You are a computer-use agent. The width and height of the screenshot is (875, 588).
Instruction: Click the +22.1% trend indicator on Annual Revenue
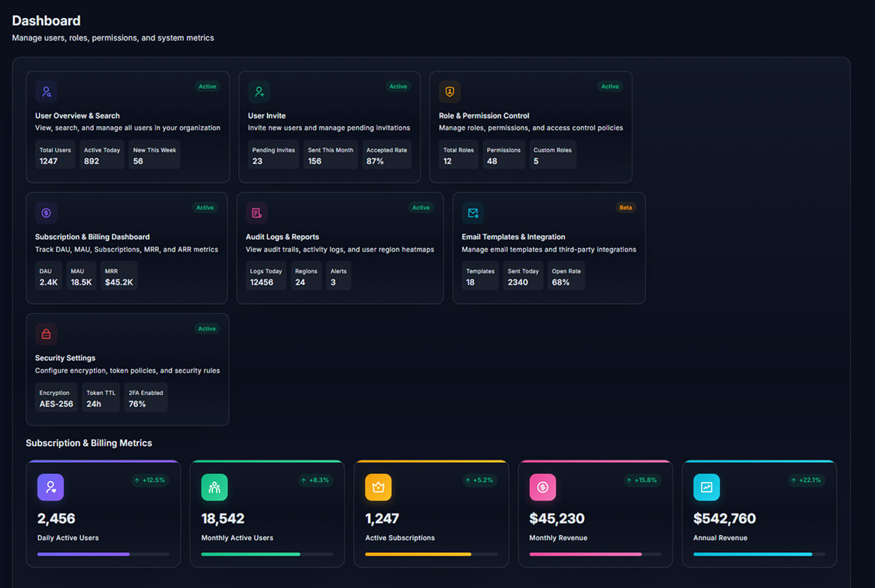[x=806, y=480]
